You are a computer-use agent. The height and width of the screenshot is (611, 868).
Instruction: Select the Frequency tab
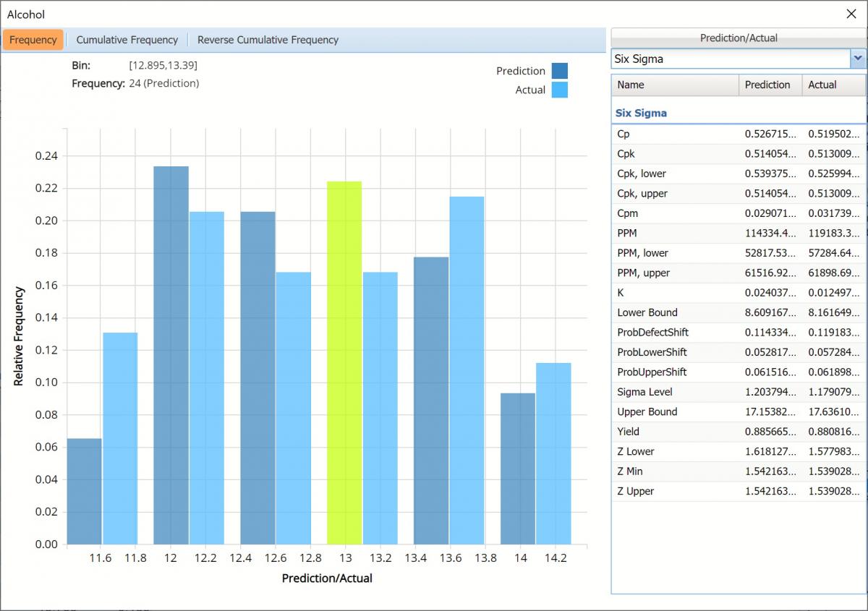[33, 40]
